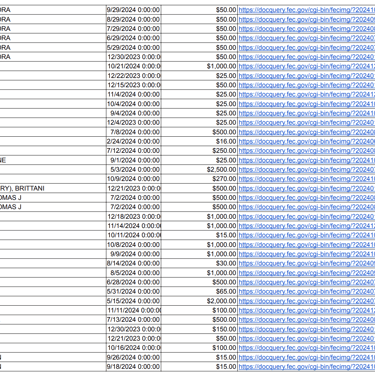Click the 5/3/2024 0:00:00 date cell
Screen dimensions: 375x375
pos(134,170)
